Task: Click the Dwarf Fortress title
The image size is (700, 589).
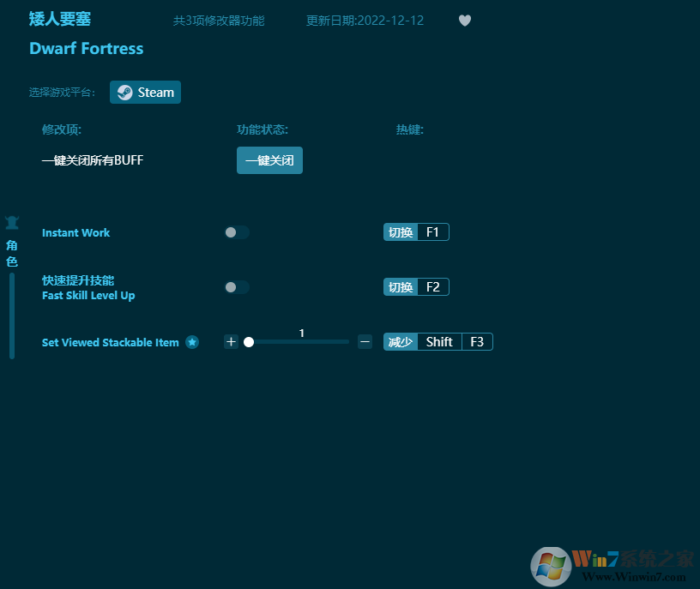Action: (86, 48)
